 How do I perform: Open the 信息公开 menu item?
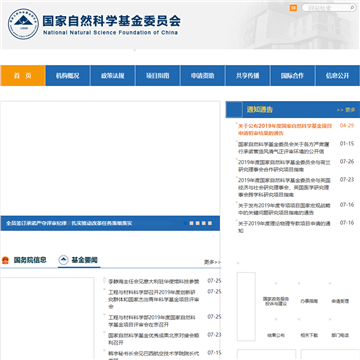point(337,76)
